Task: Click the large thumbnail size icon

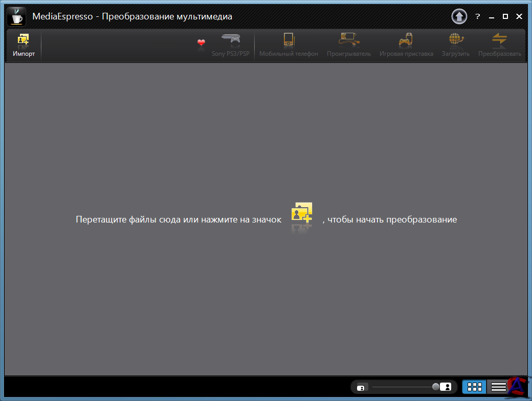Action: click(x=446, y=387)
